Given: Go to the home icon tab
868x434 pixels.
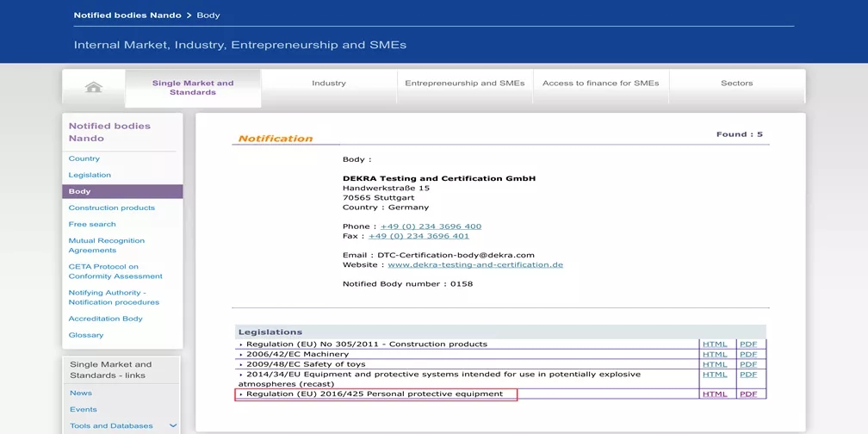Looking at the screenshot, I should (x=94, y=87).
